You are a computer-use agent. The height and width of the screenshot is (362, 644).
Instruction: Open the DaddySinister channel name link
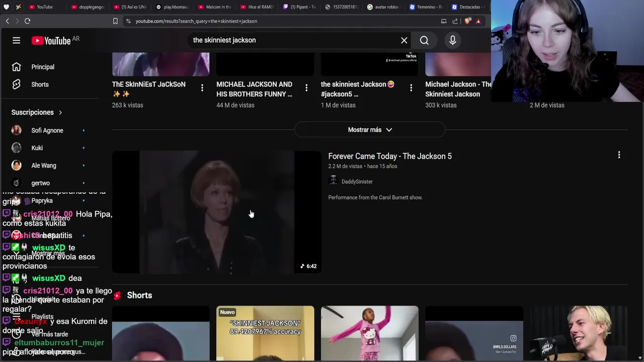[x=357, y=182]
